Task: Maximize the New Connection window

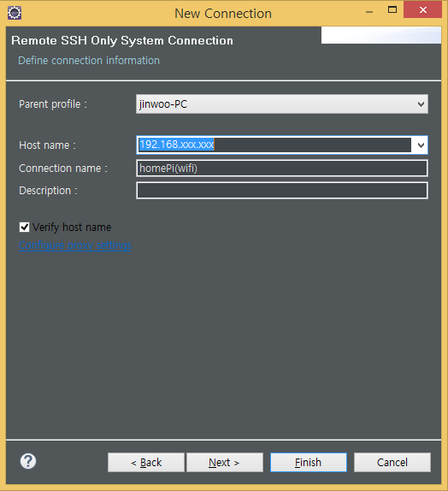Action: (x=392, y=10)
